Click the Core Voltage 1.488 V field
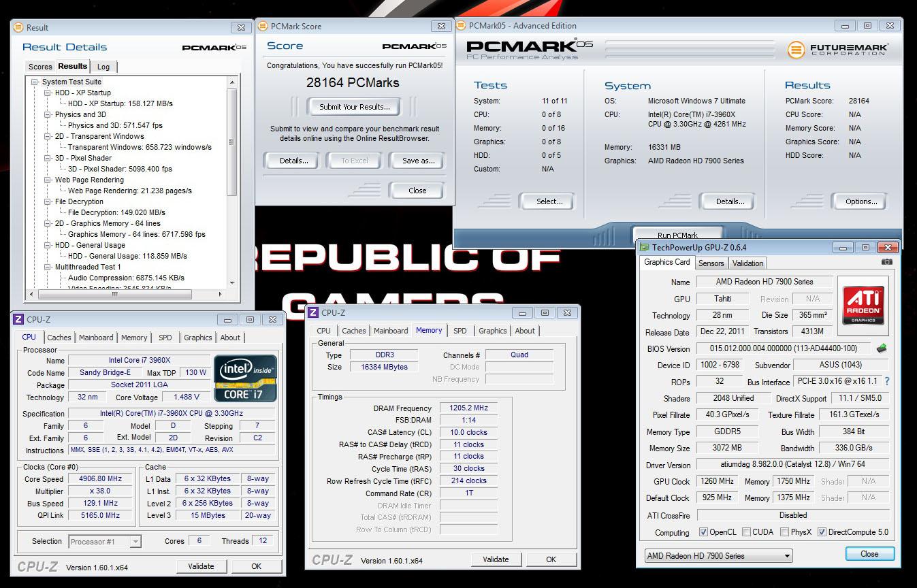The width and height of the screenshot is (917, 588). pos(187,397)
